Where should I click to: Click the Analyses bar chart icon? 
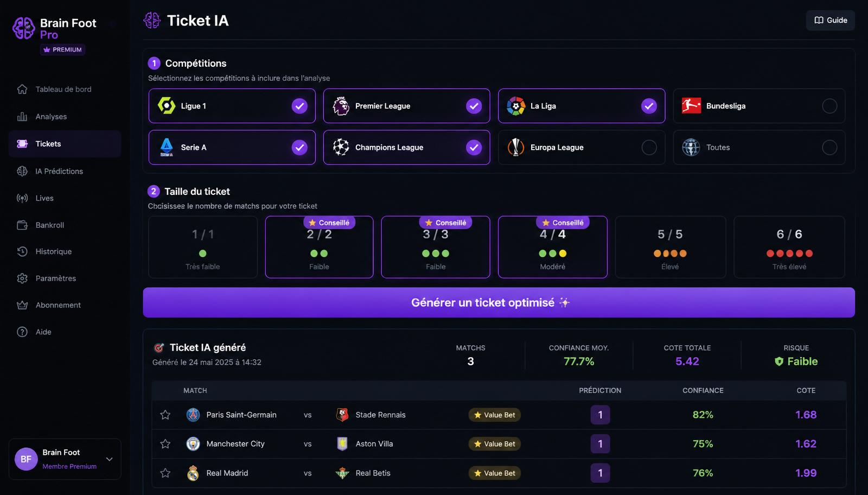coord(22,117)
